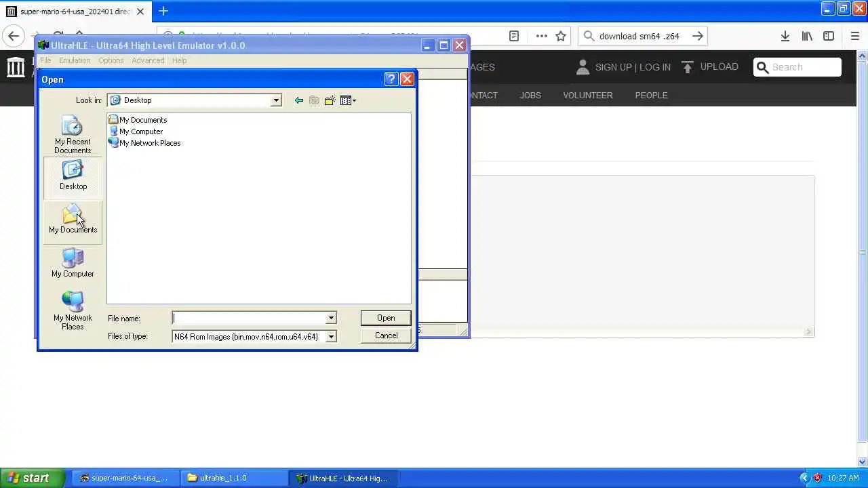Screen dimensions: 868x488
Task: Open the Help menu in UltraHLE
Action: point(179,60)
